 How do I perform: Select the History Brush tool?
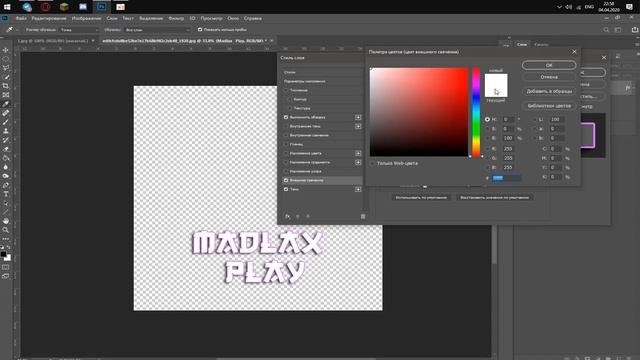click(6, 140)
